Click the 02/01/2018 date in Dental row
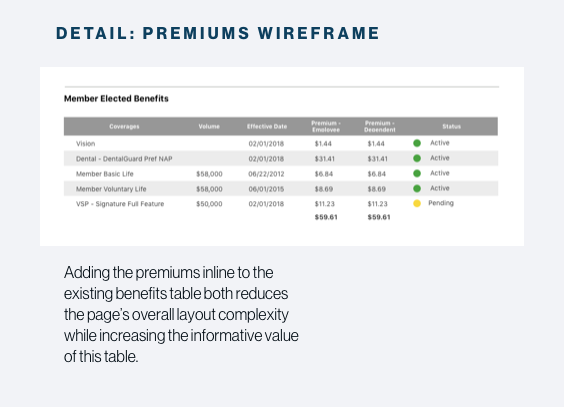 266,159
